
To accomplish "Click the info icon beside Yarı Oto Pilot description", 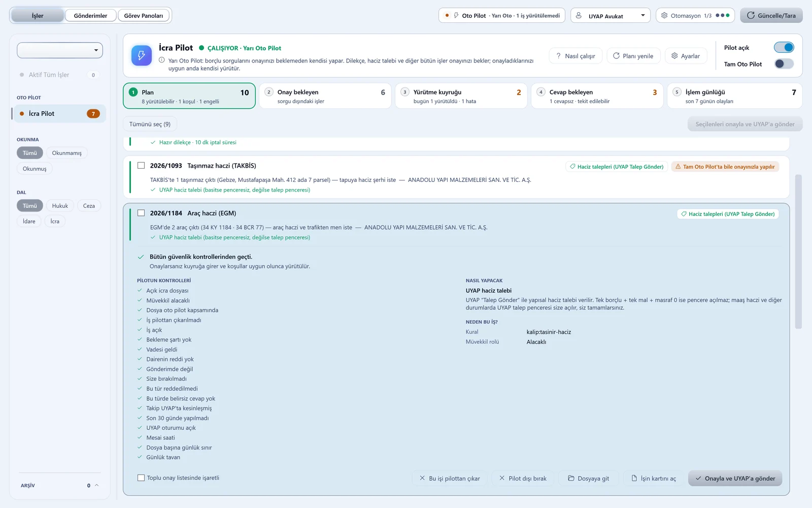I will (162, 60).
